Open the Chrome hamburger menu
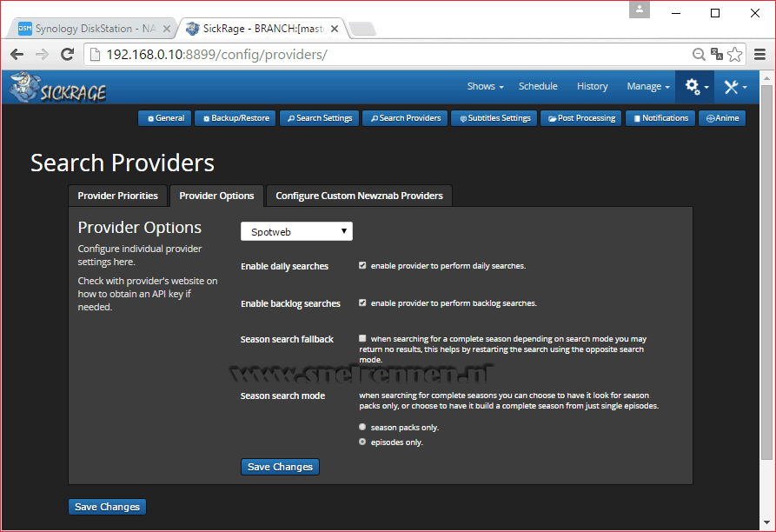This screenshot has height=532, width=776. click(x=759, y=55)
